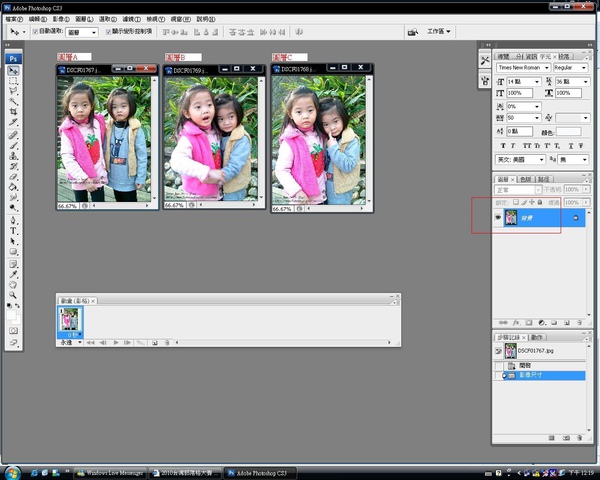This screenshot has width=600, height=480.
Task: Select the Zoom tool
Action: click(x=13, y=295)
